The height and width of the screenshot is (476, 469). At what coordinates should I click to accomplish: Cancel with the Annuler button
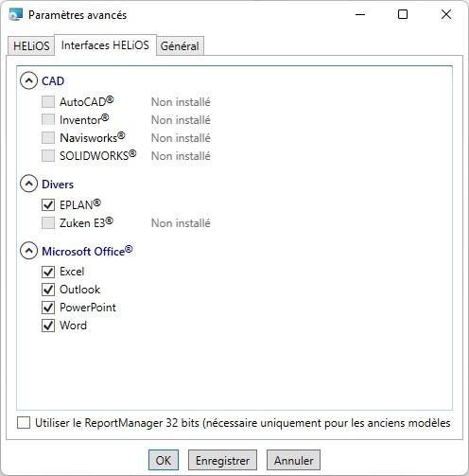293,460
